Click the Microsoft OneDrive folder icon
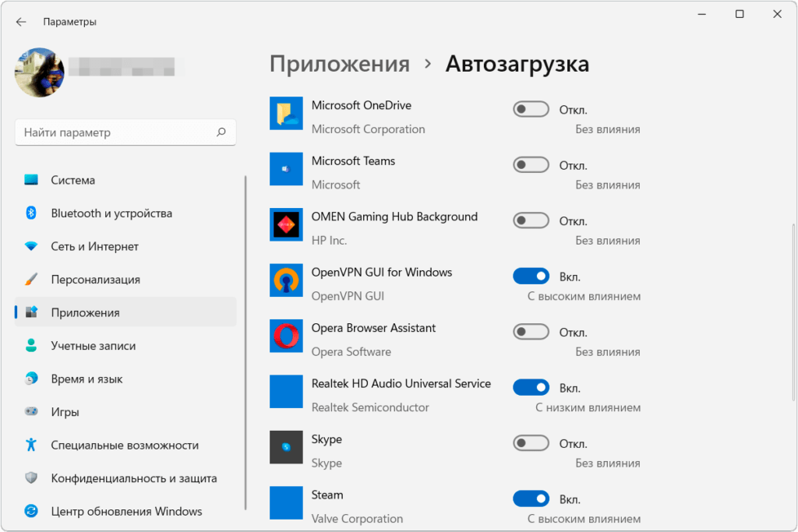The image size is (798, 532). pyautogui.click(x=286, y=113)
